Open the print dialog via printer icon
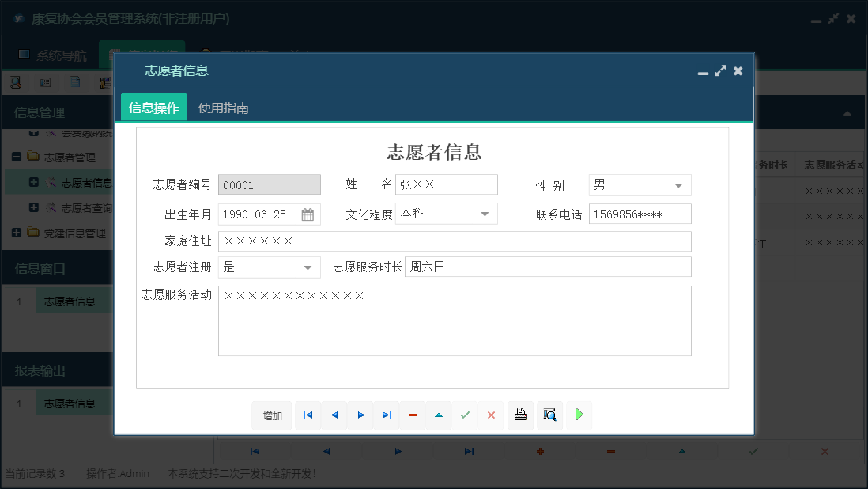This screenshot has height=489, width=868. point(520,415)
